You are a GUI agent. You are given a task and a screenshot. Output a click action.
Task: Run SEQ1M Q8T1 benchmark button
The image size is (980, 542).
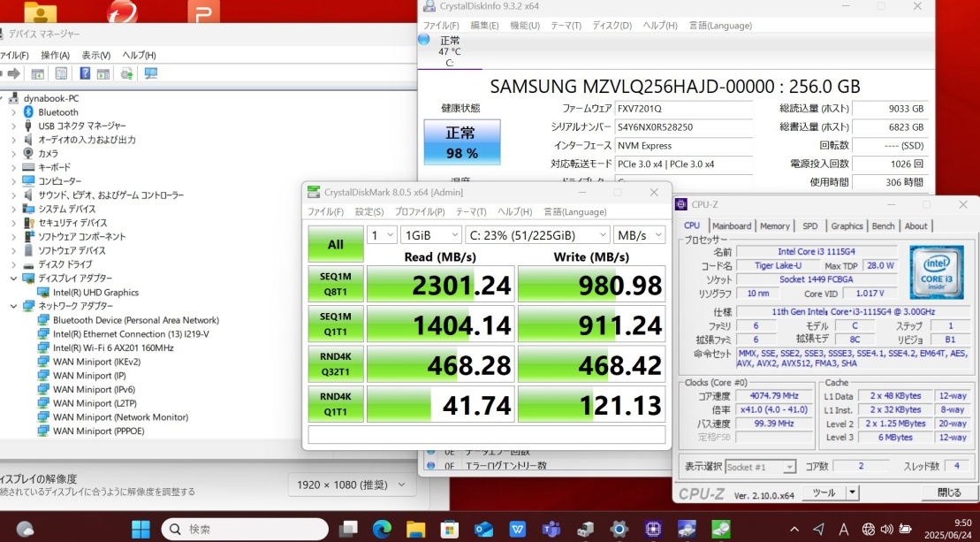tap(336, 285)
